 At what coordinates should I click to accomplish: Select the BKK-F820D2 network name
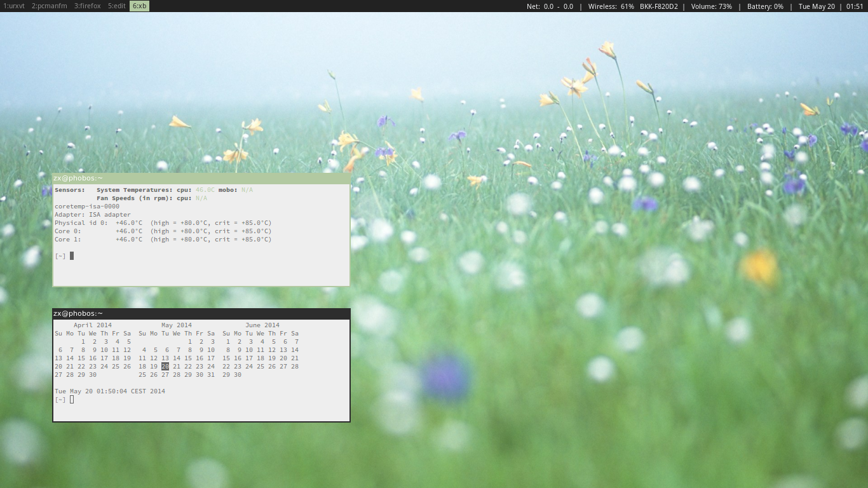659,6
